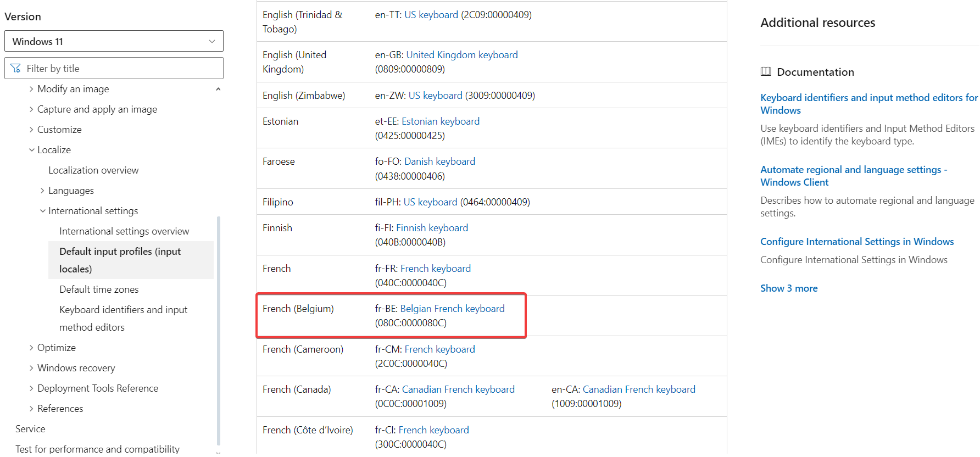
Task: Click the United Kingdom keyboard link
Action: point(461,55)
